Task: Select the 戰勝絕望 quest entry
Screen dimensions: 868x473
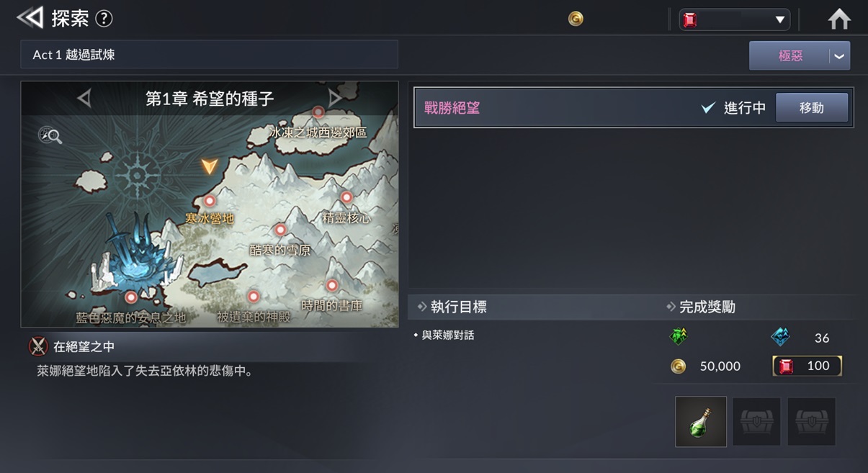Action: [634, 108]
